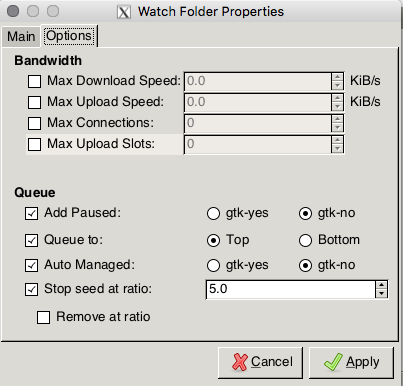Screen dimensions: 403x386
Task: Click up arrow of Max Download Speed spinner
Action: pos(337,77)
